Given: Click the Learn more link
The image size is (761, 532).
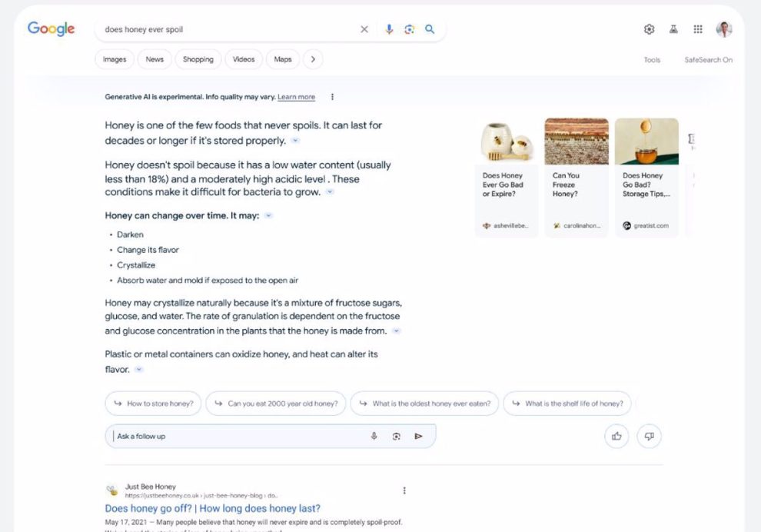Looking at the screenshot, I should [296, 97].
